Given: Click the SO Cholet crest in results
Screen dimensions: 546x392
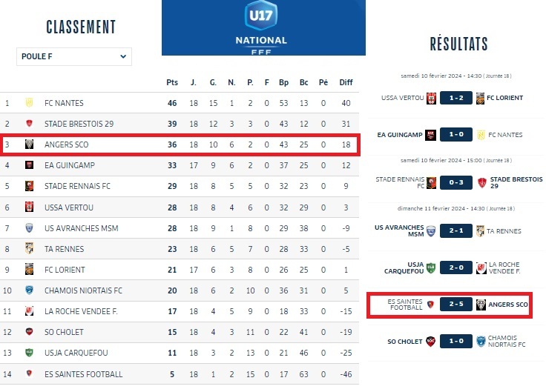Looking at the screenshot, I should point(430,341).
